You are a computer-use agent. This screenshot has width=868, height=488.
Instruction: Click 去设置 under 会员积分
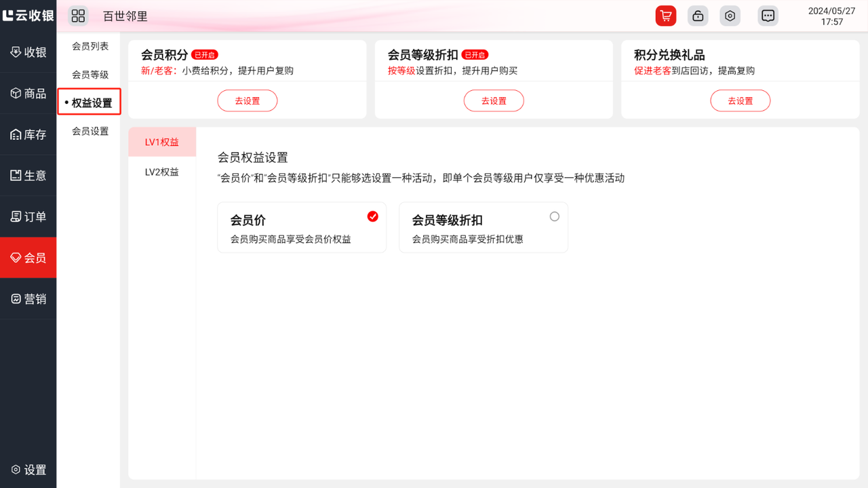[247, 100]
